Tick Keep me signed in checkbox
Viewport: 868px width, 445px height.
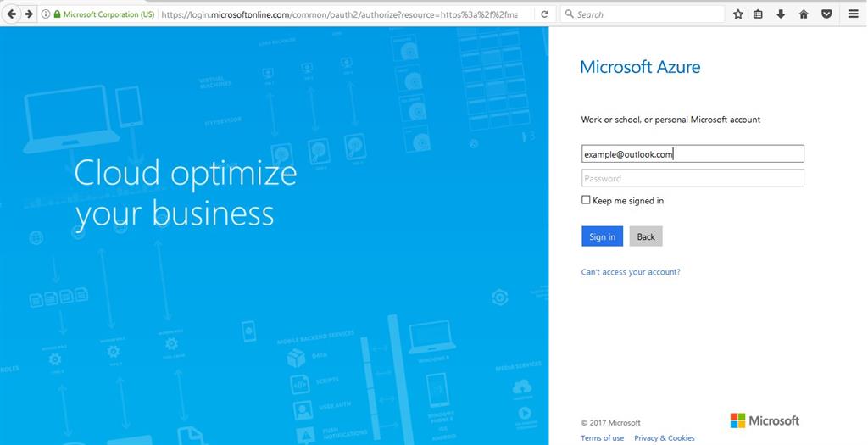tap(586, 200)
